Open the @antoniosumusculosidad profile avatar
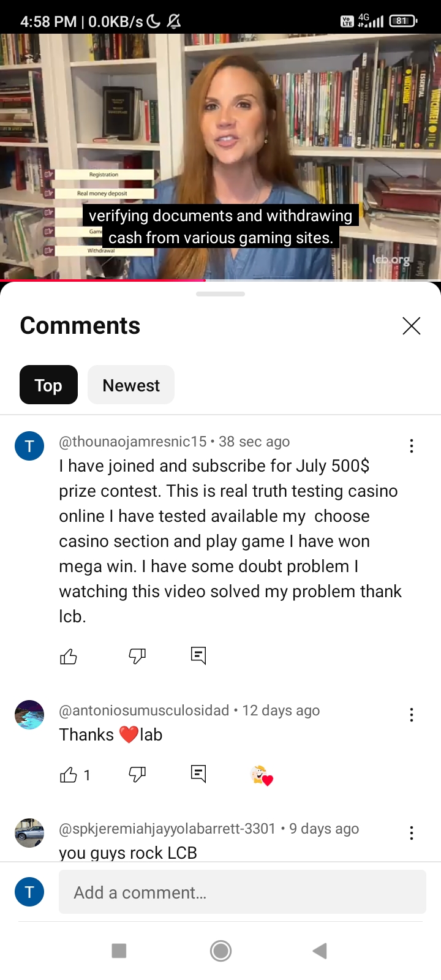Screen dimensions: 441x980 point(29,715)
